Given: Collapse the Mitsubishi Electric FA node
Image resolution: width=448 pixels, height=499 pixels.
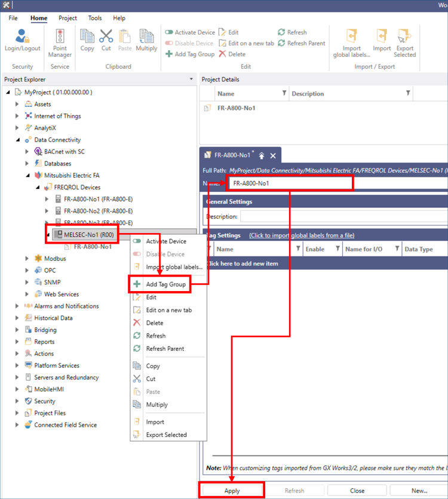Looking at the screenshot, I should (x=27, y=175).
